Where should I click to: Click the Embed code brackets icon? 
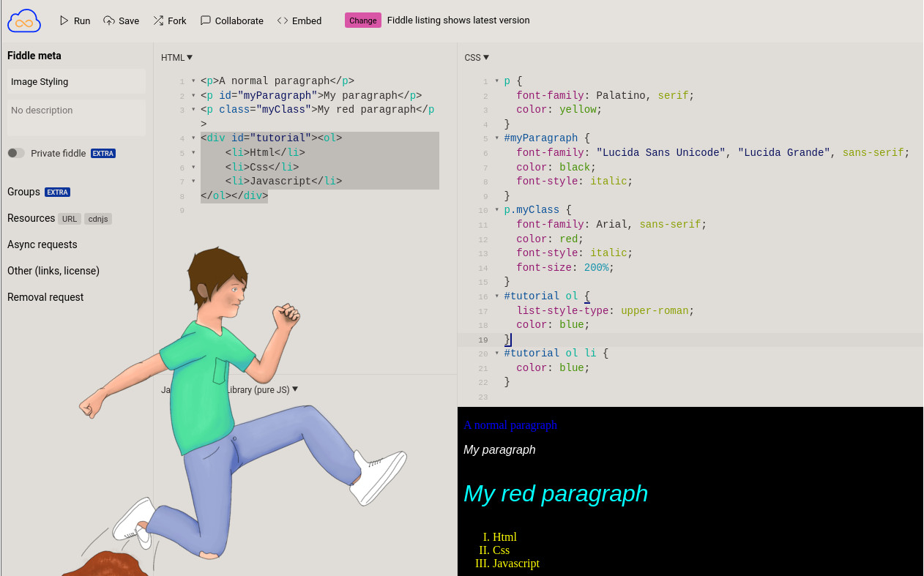[283, 20]
